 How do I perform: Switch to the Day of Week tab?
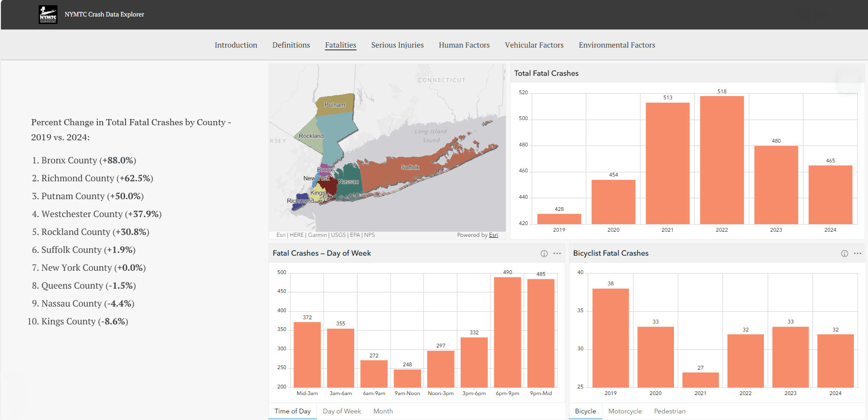coord(342,411)
